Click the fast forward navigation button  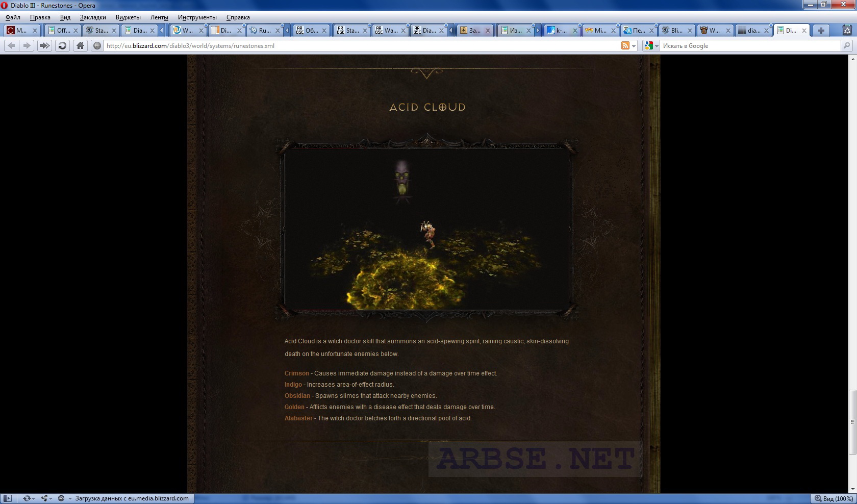point(44,46)
